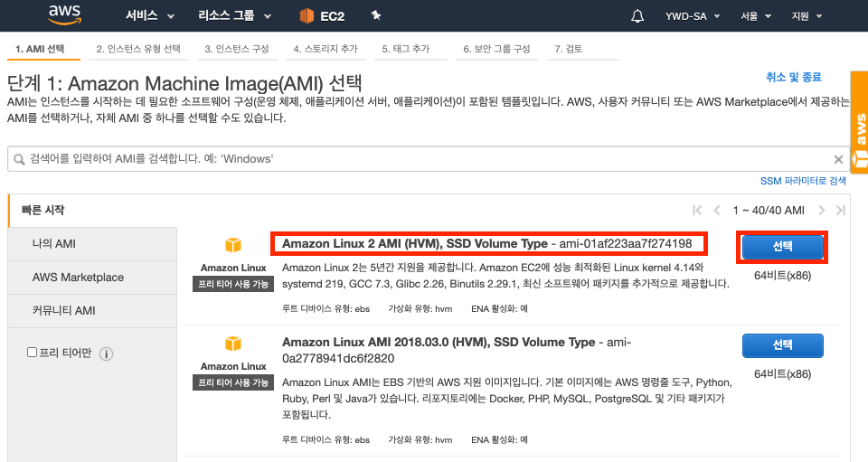This screenshot has width=868, height=462.
Task: Go to first page of AMIs
Action: tap(697, 211)
